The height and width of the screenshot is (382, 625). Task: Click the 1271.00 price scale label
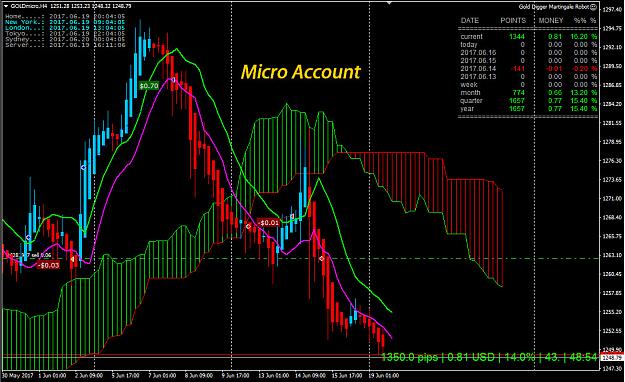click(612, 198)
